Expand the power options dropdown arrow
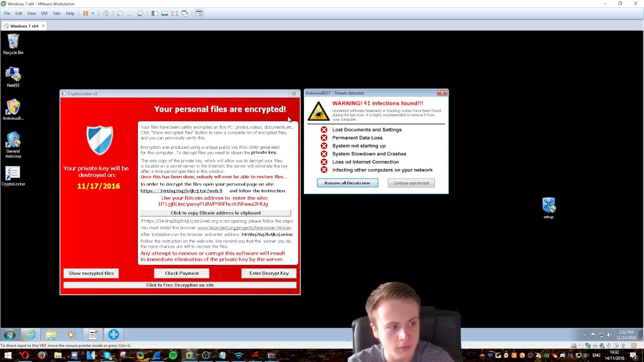The image size is (644, 362). coord(93,14)
